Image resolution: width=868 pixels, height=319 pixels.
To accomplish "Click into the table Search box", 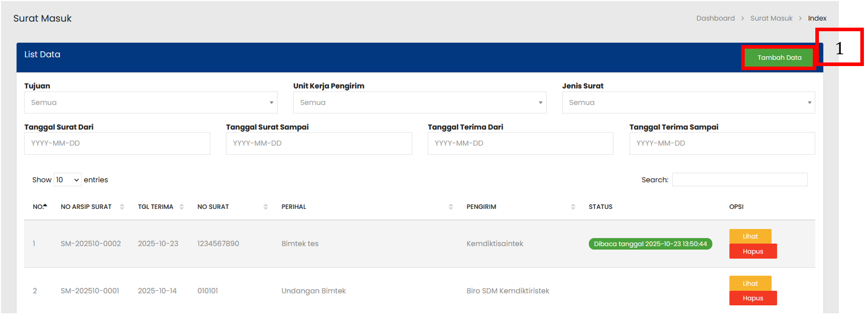I will pos(739,180).
